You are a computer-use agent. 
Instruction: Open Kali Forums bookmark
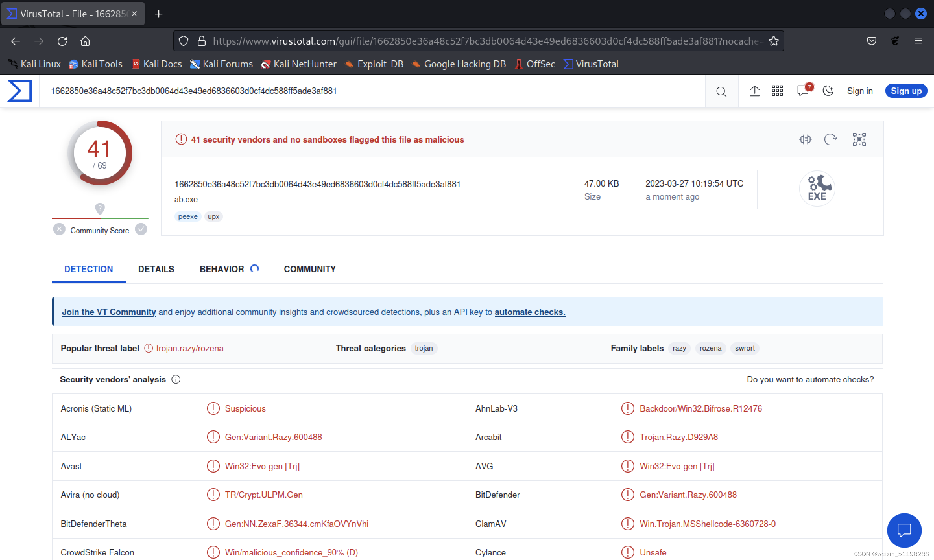pyautogui.click(x=221, y=64)
